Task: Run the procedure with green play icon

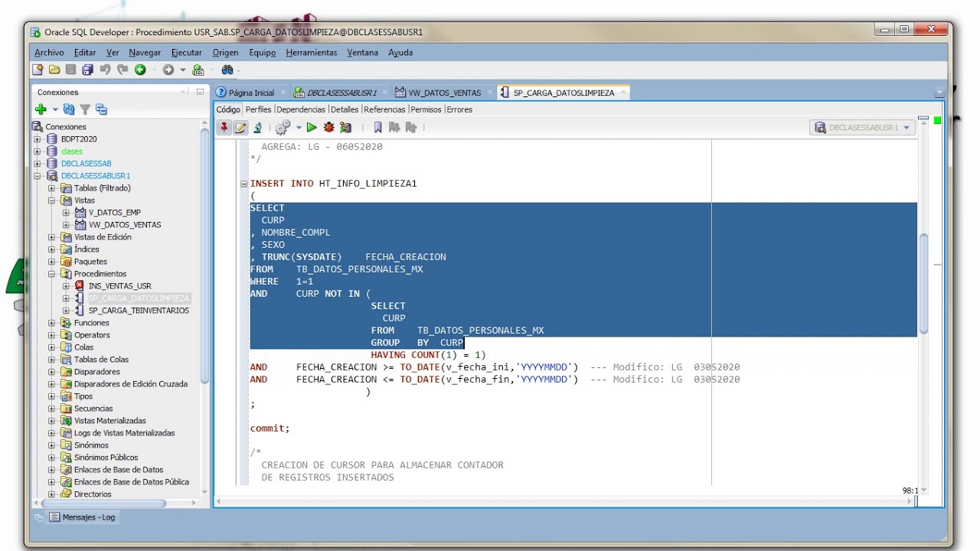Action: pyautogui.click(x=312, y=128)
